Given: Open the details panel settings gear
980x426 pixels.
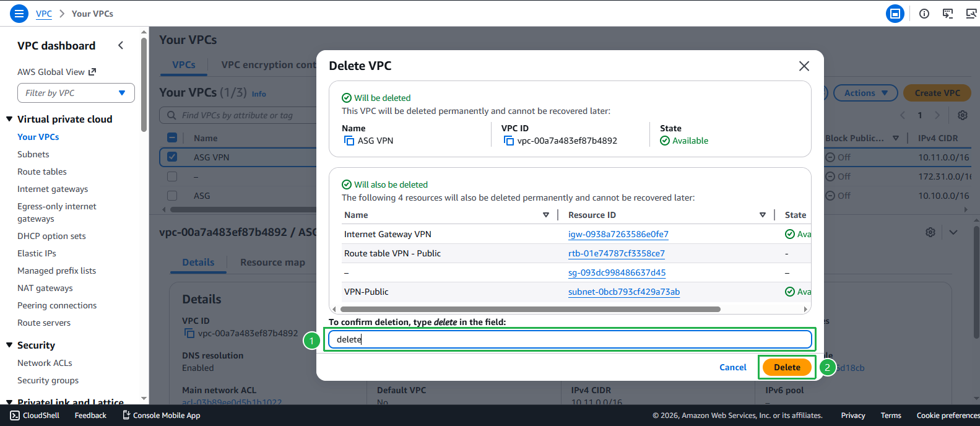Looking at the screenshot, I should 930,232.
